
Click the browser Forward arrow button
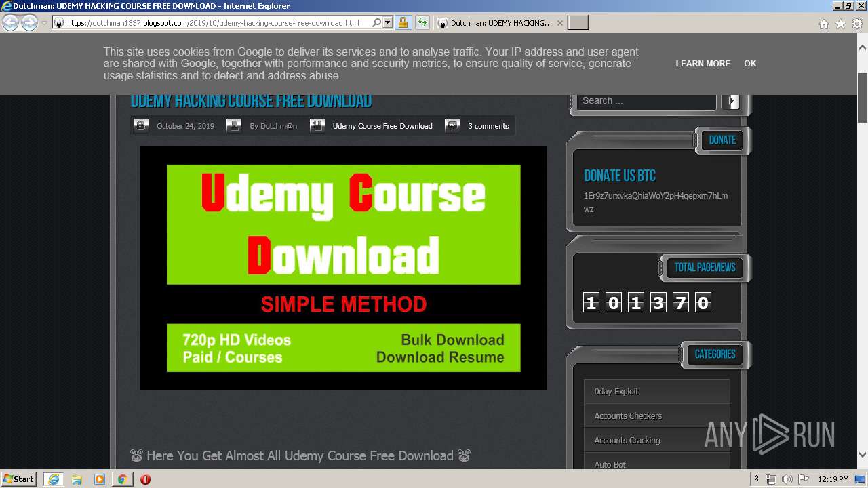point(29,23)
